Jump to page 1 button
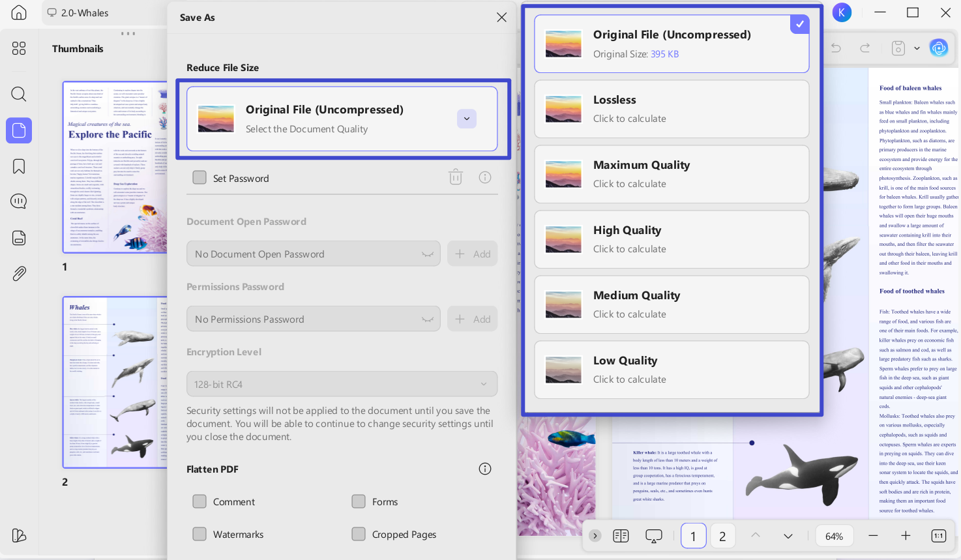 click(x=693, y=536)
